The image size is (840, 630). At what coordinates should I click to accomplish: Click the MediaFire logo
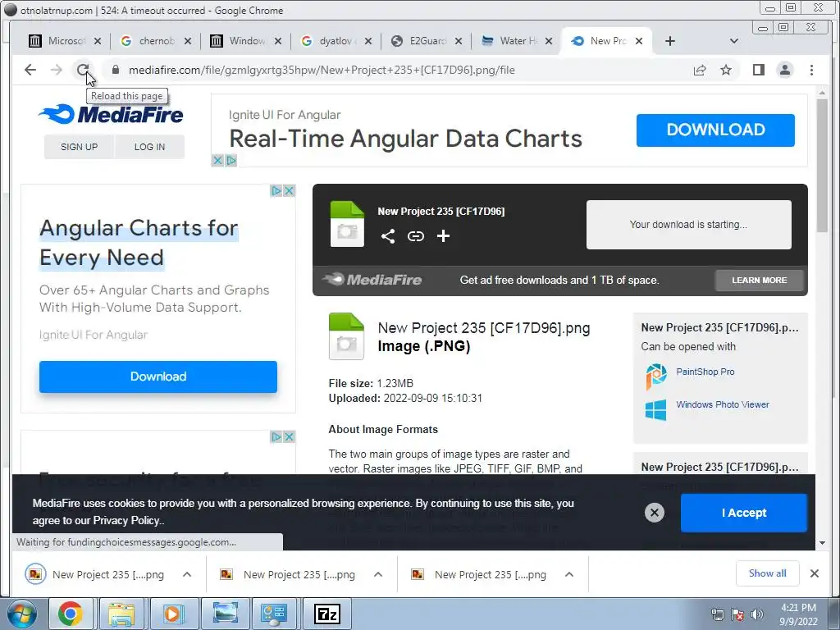(111, 114)
